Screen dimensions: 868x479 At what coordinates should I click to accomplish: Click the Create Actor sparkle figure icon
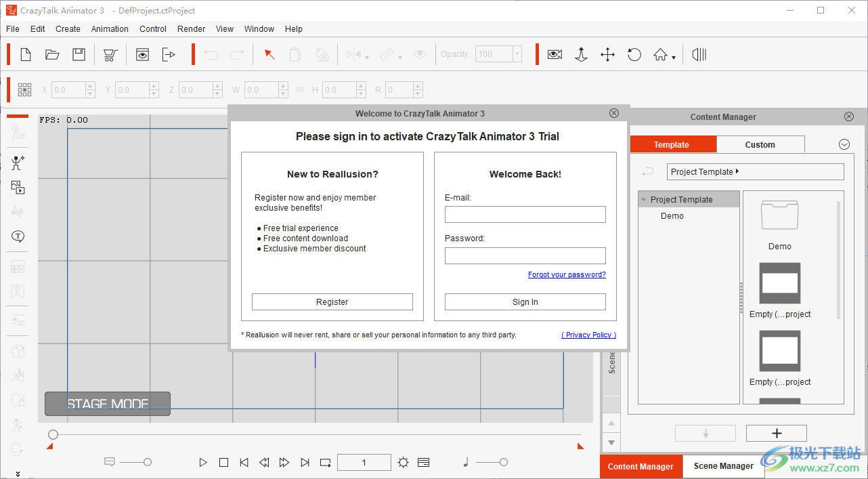(x=18, y=163)
